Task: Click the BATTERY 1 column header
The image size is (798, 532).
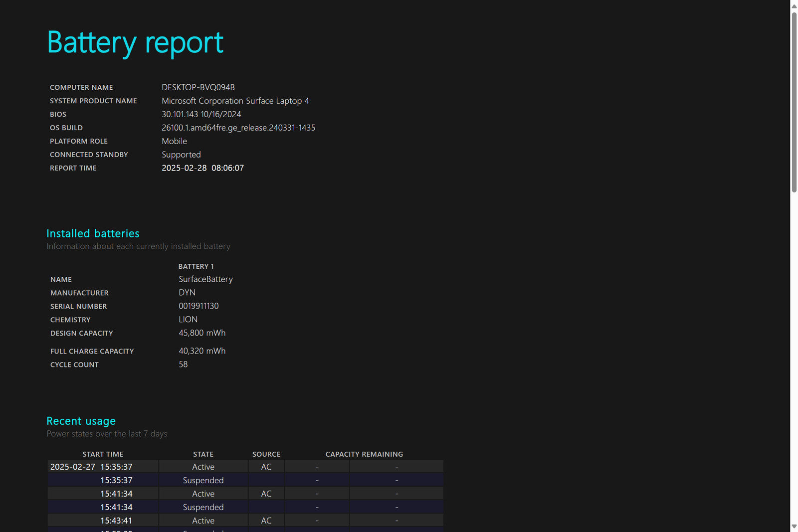Action: 196,266
